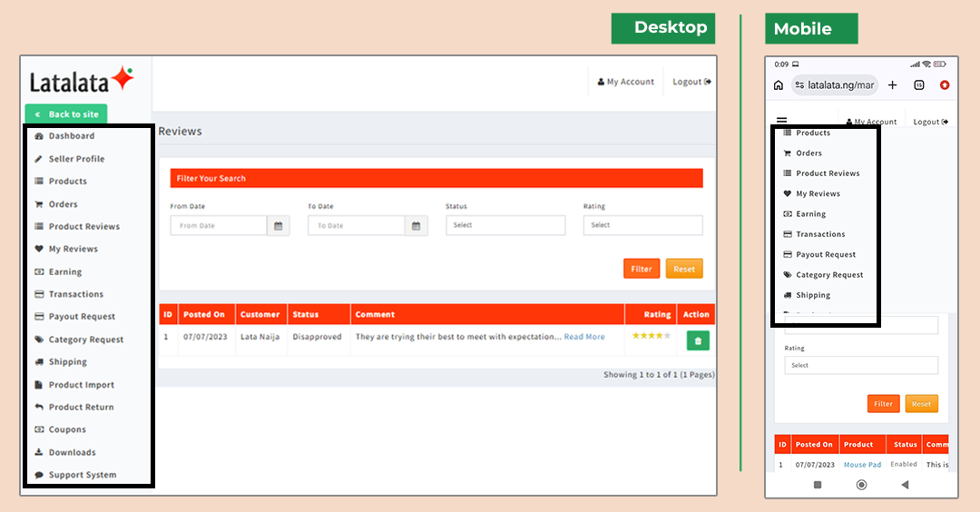Click the Category Request tag icon, desktop sidebar
This screenshot has height=512, width=980.
(39, 340)
